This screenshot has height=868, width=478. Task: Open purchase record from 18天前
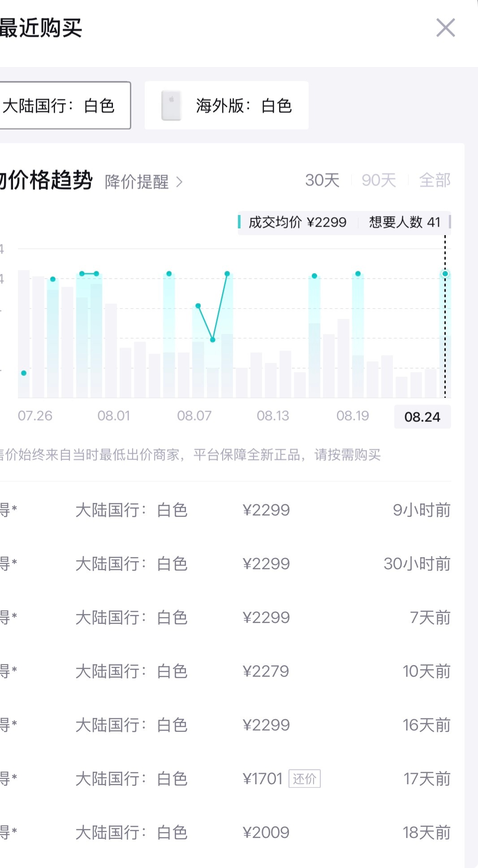(225, 833)
